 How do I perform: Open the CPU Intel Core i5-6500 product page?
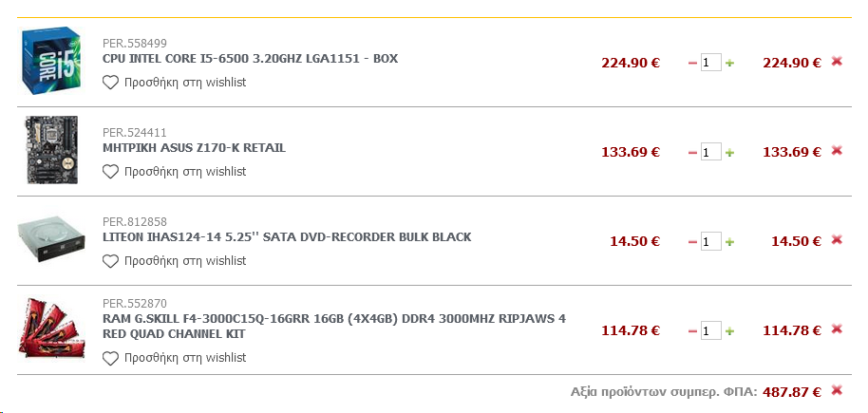(x=250, y=59)
